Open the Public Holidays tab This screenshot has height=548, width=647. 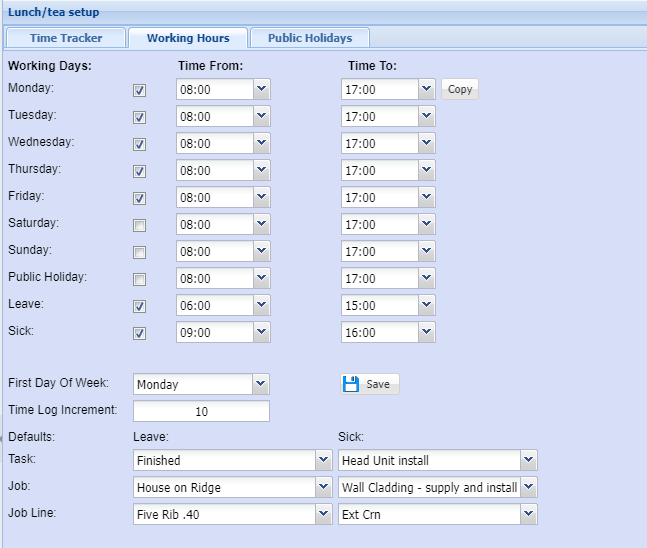pyautogui.click(x=310, y=38)
